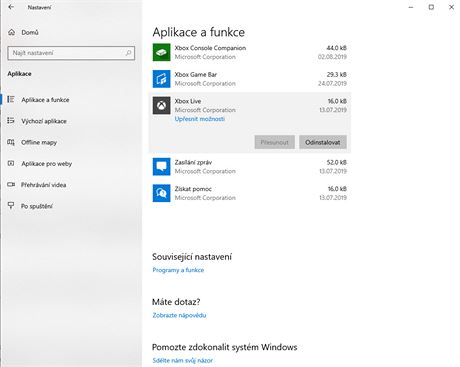Click the Pomozte zdokonalit systém Windows heading
460x367 pixels.
coord(225,347)
